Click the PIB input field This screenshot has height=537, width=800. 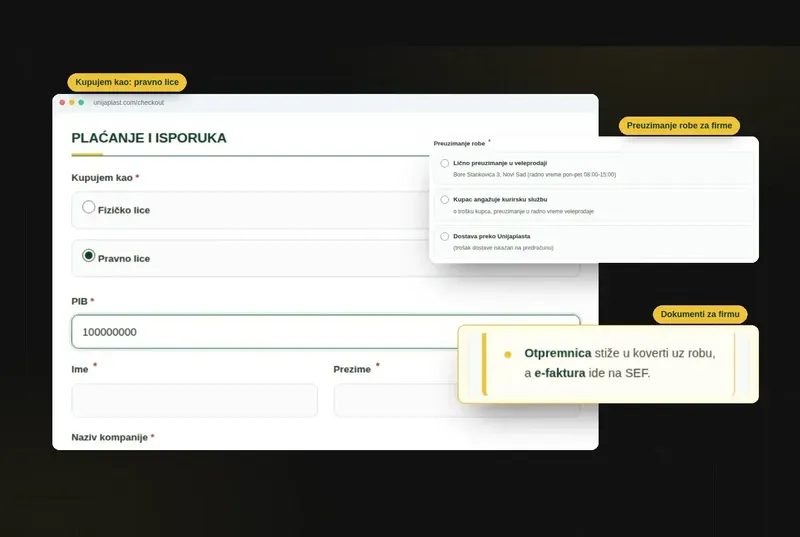[x=326, y=332]
